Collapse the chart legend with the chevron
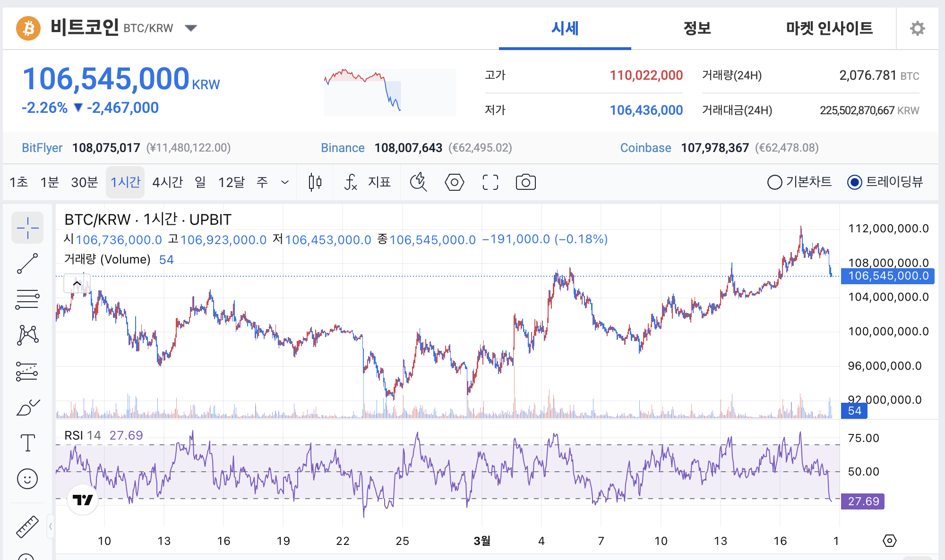The height and width of the screenshot is (560, 945). (77, 284)
